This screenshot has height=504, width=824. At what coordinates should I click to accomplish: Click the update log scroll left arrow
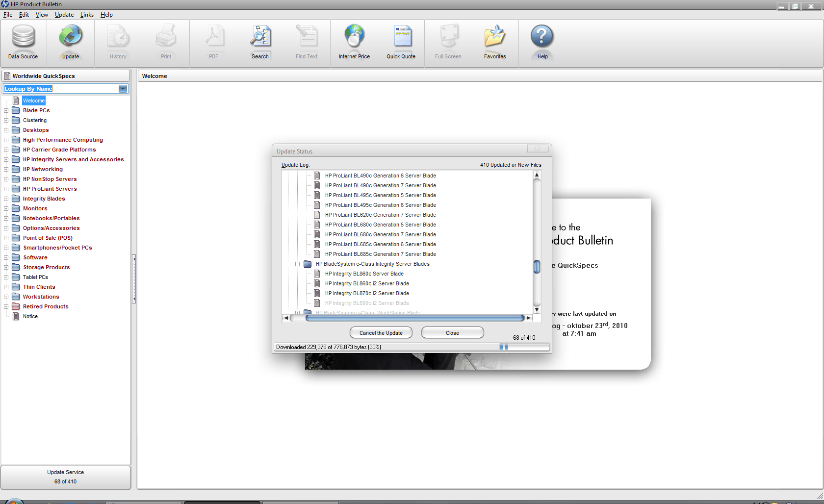point(286,318)
